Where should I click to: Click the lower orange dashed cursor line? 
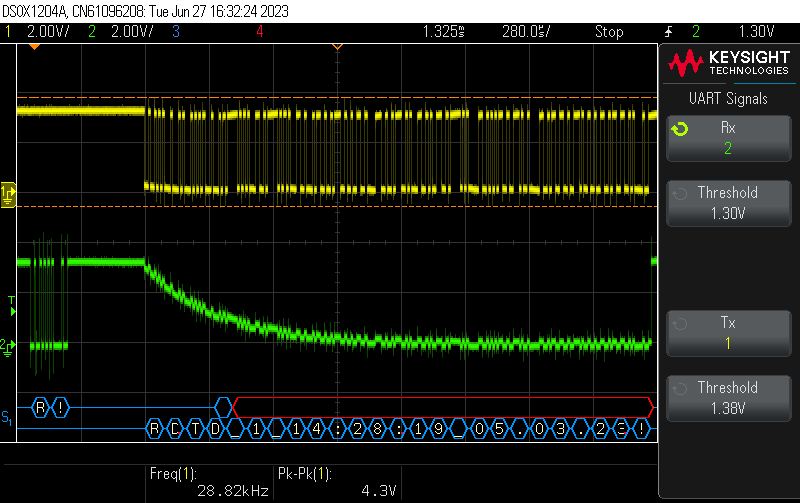click(337, 207)
